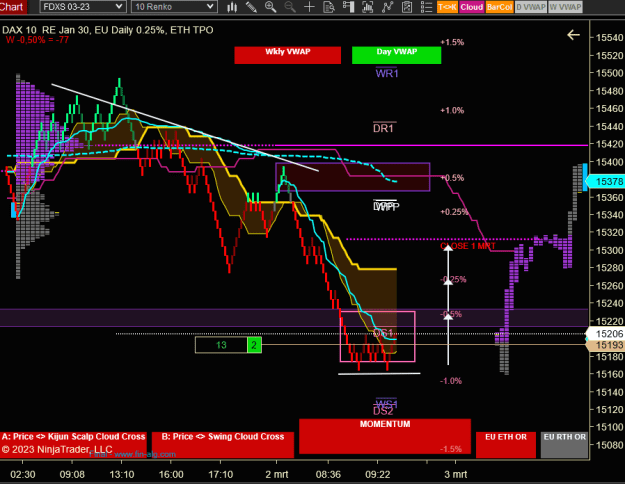Viewport: 625px width, 484px height.
Task: Click the Price Swing Cloud Cross panel
Action: [x=223, y=445]
